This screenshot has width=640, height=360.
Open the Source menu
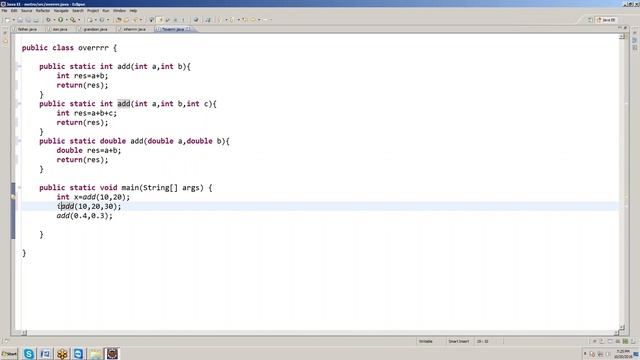[27, 11]
